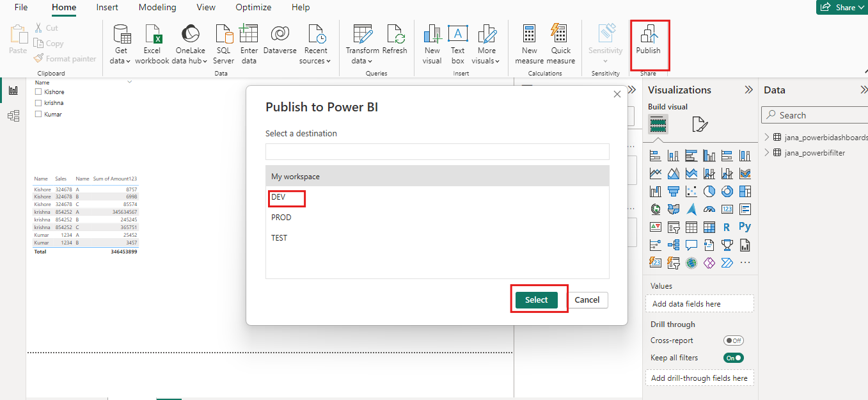
Task: Open Model view in left sidebar
Action: point(13,116)
